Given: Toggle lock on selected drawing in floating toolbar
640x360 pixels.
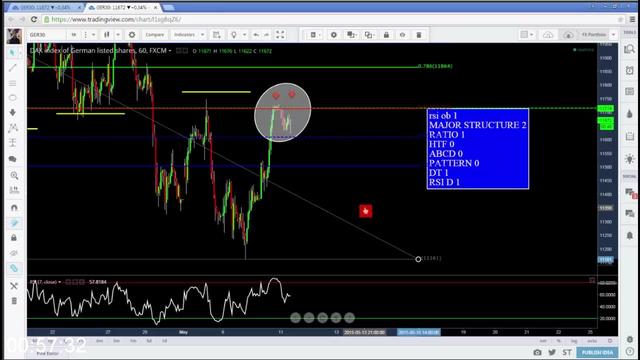Looking at the screenshot, I should [x=386, y=35].
